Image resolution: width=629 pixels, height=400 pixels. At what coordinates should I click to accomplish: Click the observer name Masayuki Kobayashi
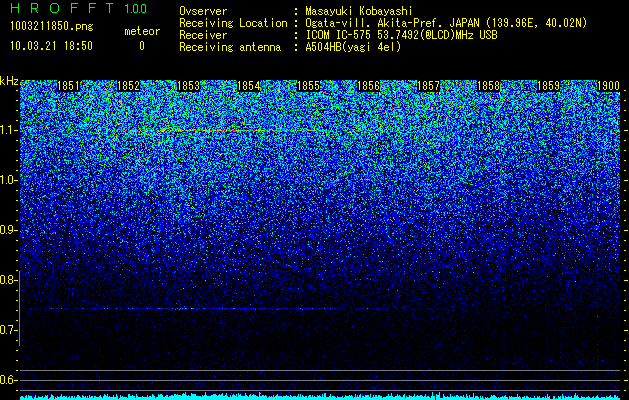(359, 11)
